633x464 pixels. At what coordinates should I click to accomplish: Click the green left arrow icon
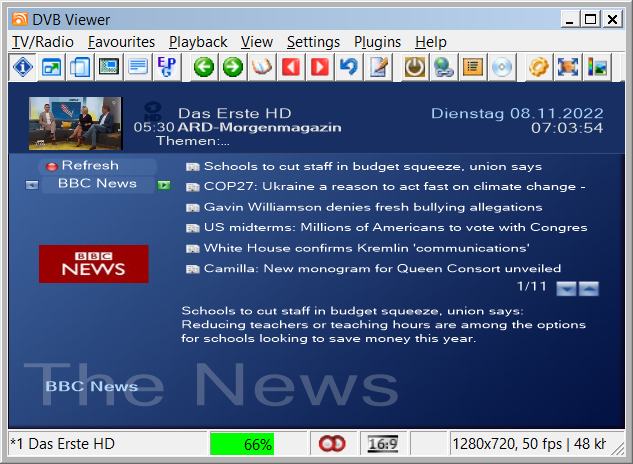(204, 67)
